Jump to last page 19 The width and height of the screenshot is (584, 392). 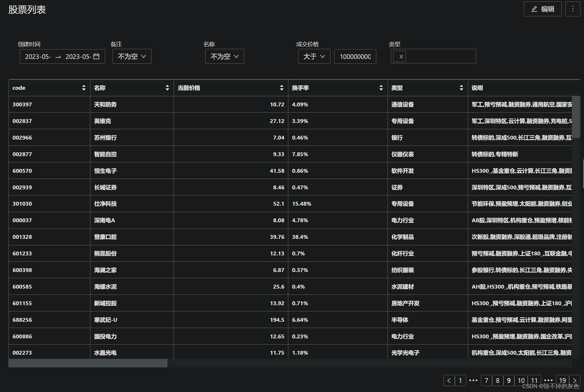tap(562, 380)
